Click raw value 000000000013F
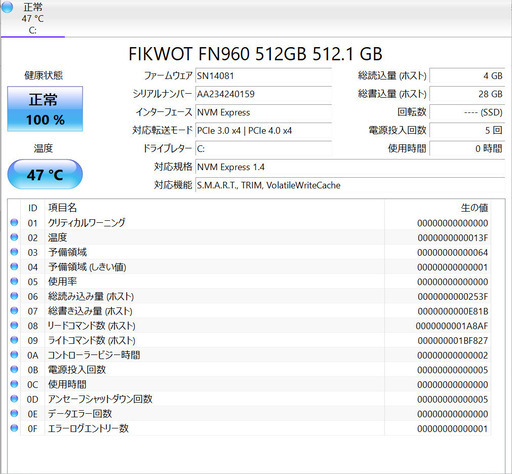 (x=453, y=238)
